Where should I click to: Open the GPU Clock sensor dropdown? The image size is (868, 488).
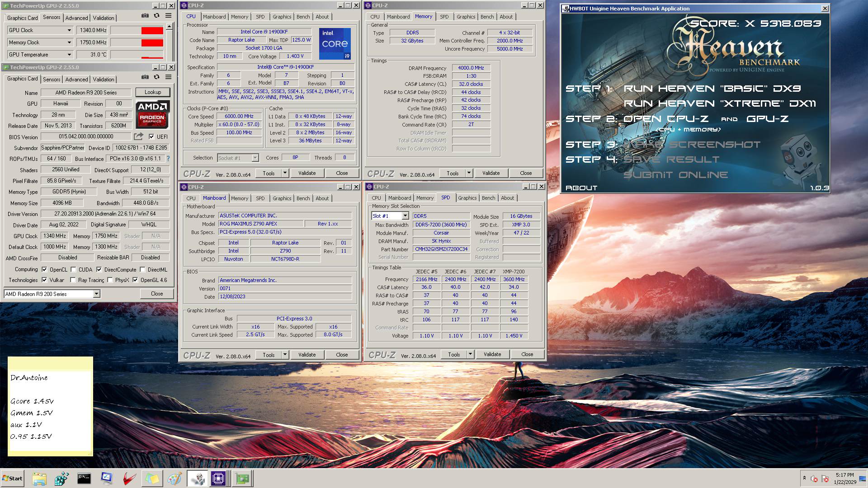69,30
